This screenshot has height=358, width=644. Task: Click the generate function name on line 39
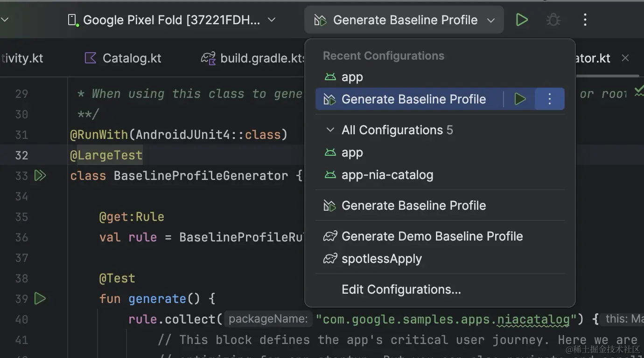click(157, 299)
